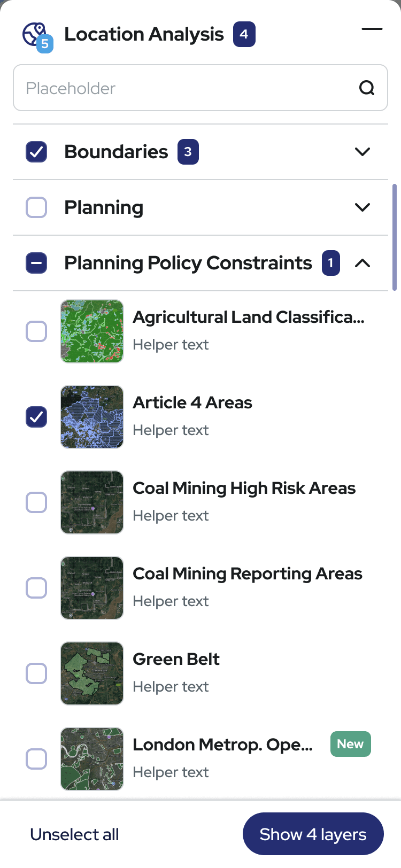Click the search magnifier icon
The height and width of the screenshot is (868, 401).
(x=367, y=88)
